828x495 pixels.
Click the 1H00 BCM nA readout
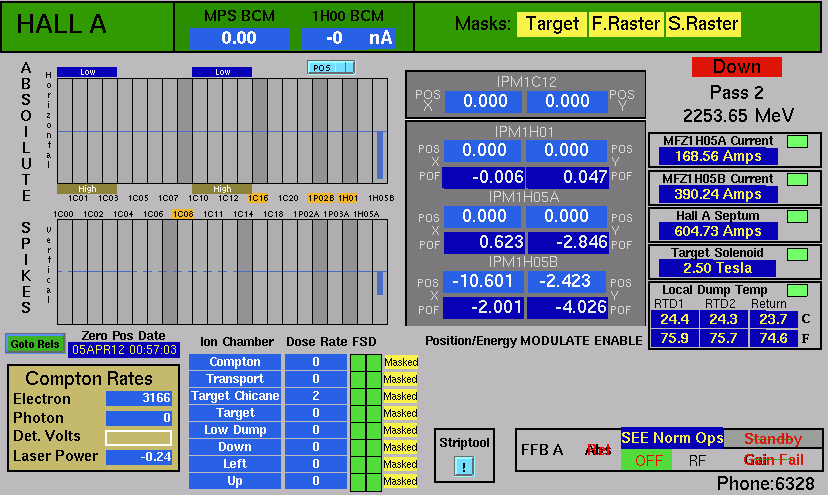tap(349, 39)
